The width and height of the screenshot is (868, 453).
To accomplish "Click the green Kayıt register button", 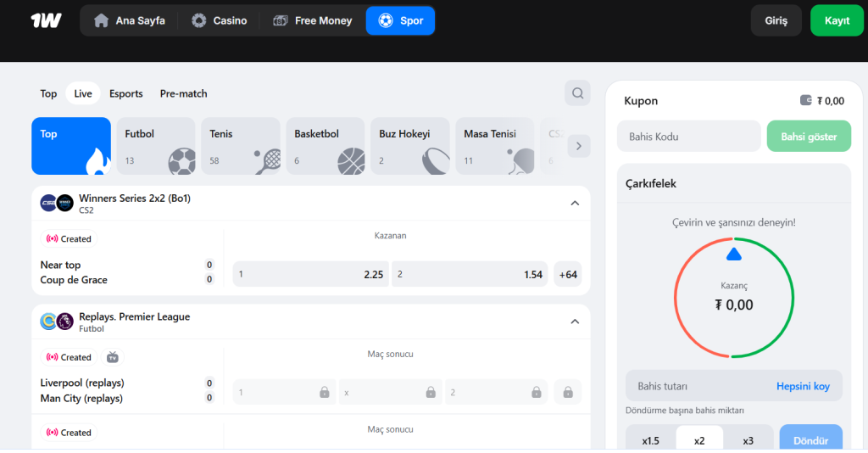I will tap(837, 20).
